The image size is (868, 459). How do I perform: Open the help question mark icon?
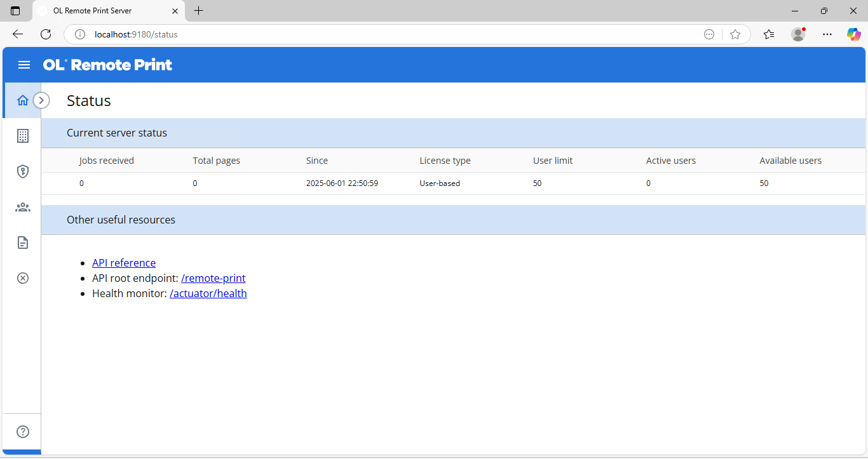pyautogui.click(x=23, y=432)
